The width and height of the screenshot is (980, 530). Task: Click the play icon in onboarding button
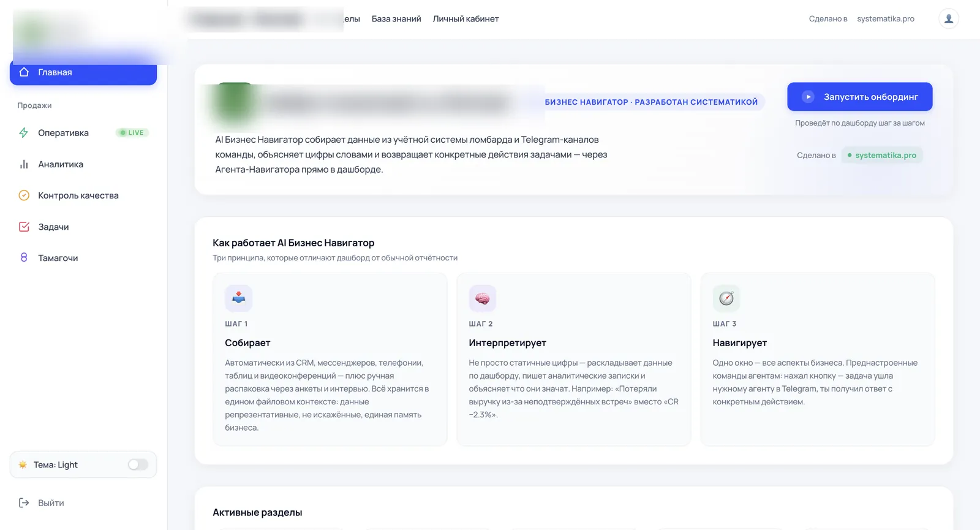click(x=808, y=97)
